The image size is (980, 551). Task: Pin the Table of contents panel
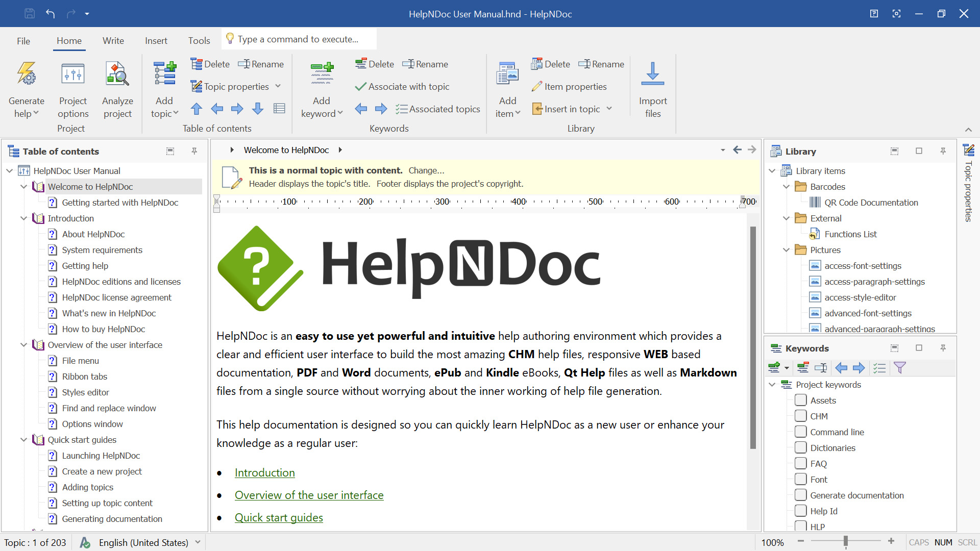(x=194, y=151)
